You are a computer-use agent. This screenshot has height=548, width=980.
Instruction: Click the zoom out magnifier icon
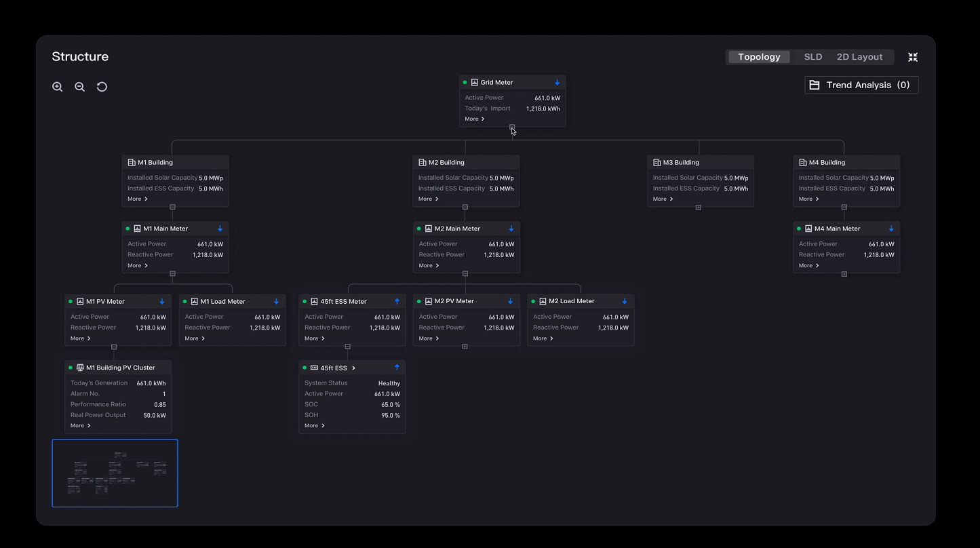[x=80, y=87]
